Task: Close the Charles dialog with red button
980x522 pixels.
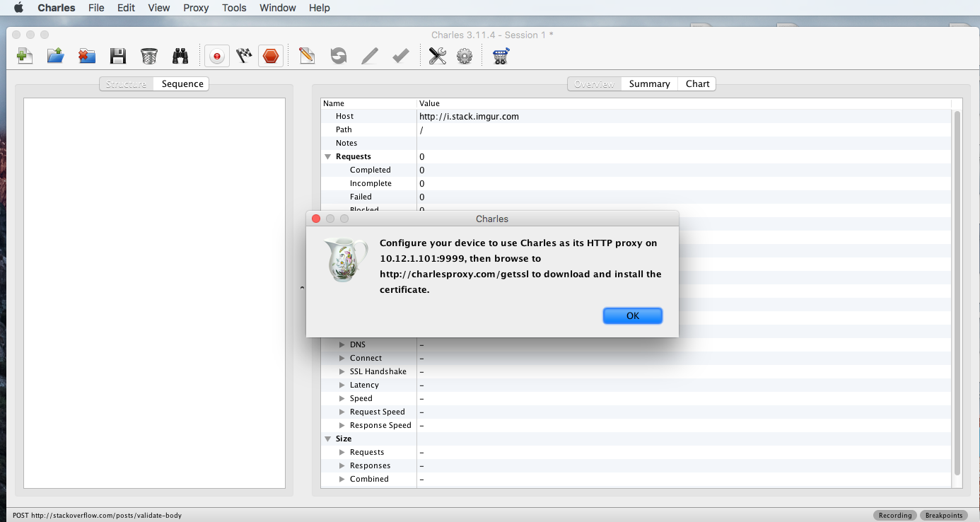Action: 316,219
